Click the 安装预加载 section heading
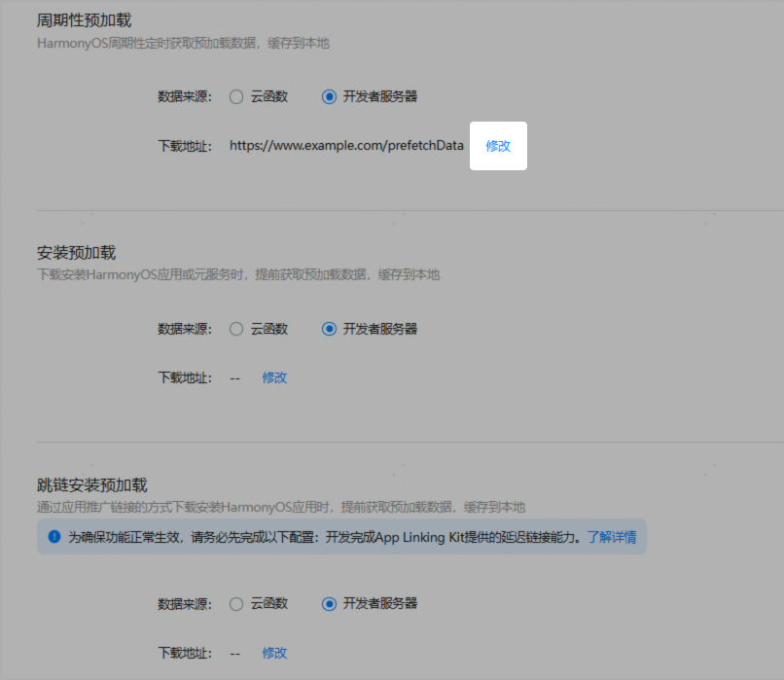This screenshot has height=680, width=784. tap(76, 253)
